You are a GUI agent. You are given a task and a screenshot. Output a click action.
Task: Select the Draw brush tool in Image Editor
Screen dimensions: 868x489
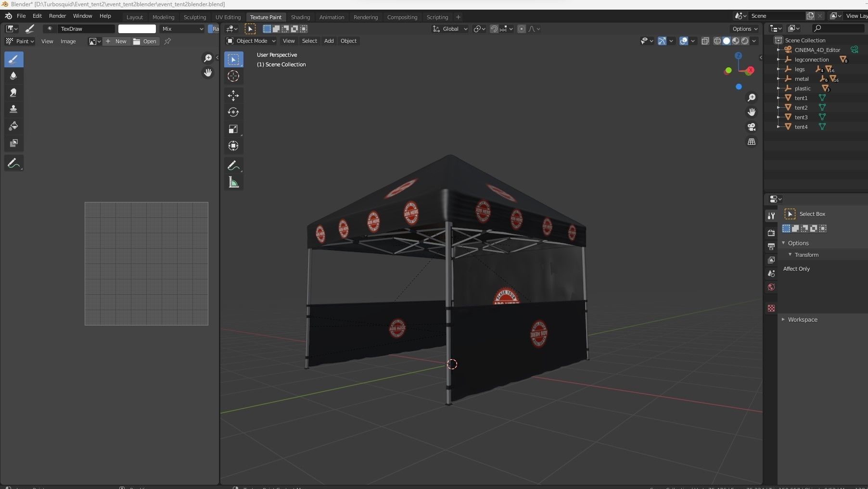click(13, 59)
